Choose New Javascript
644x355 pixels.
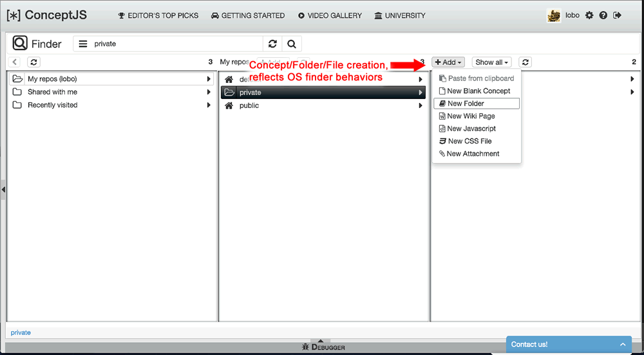click(x=477, y=129)
